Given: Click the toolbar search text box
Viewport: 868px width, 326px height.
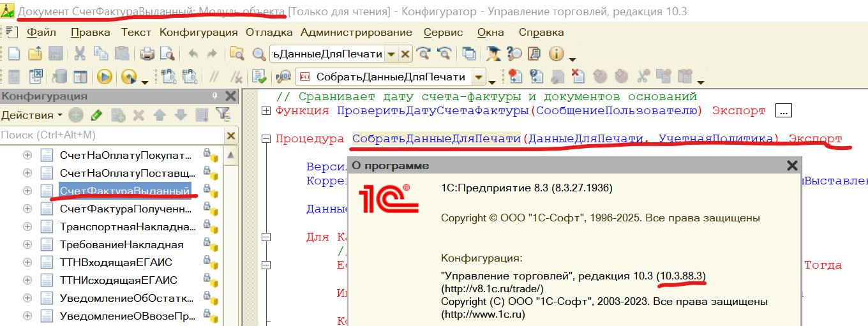Looking at the screenshot, I should coord(327,54).
